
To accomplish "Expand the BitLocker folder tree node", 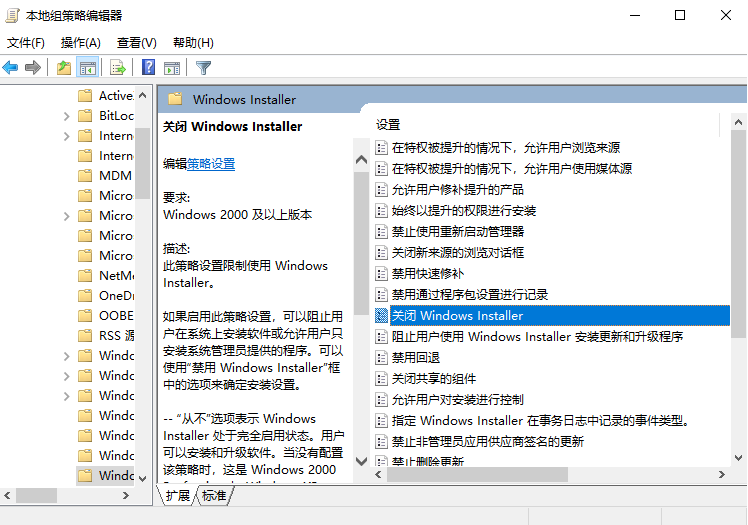I will 66,116.
